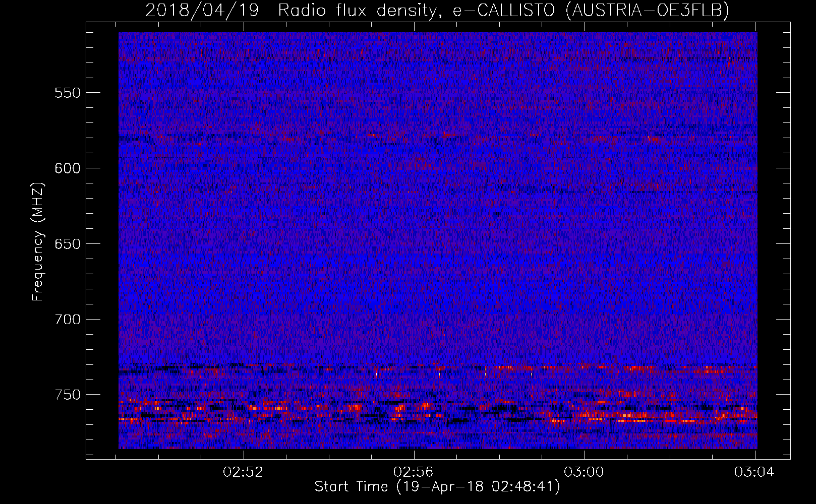
Task: Click the 750 frequency tick label
Action: [x=68, y=395]
